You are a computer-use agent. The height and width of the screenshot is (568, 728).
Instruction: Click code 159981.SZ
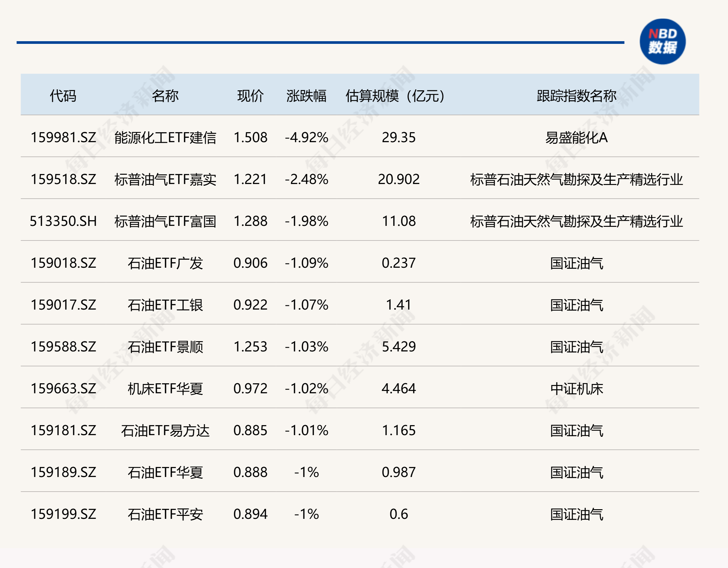click(63, 138)
